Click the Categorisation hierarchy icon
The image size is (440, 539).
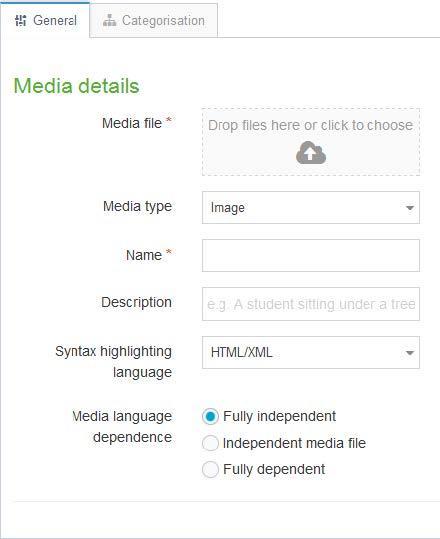(110, 20)
